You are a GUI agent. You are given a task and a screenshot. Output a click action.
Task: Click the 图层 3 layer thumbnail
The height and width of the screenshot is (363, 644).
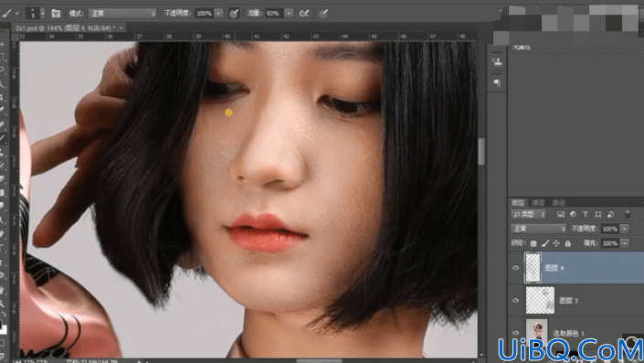540,301
